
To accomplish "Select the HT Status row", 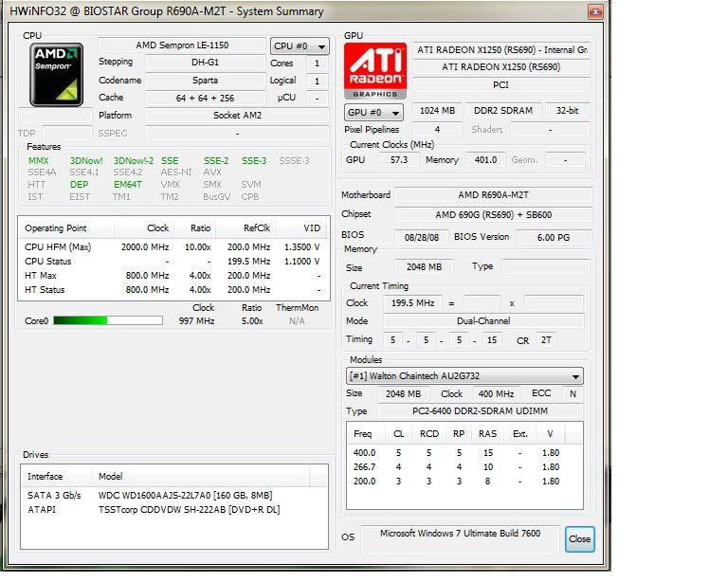I will tap(173, 290).
